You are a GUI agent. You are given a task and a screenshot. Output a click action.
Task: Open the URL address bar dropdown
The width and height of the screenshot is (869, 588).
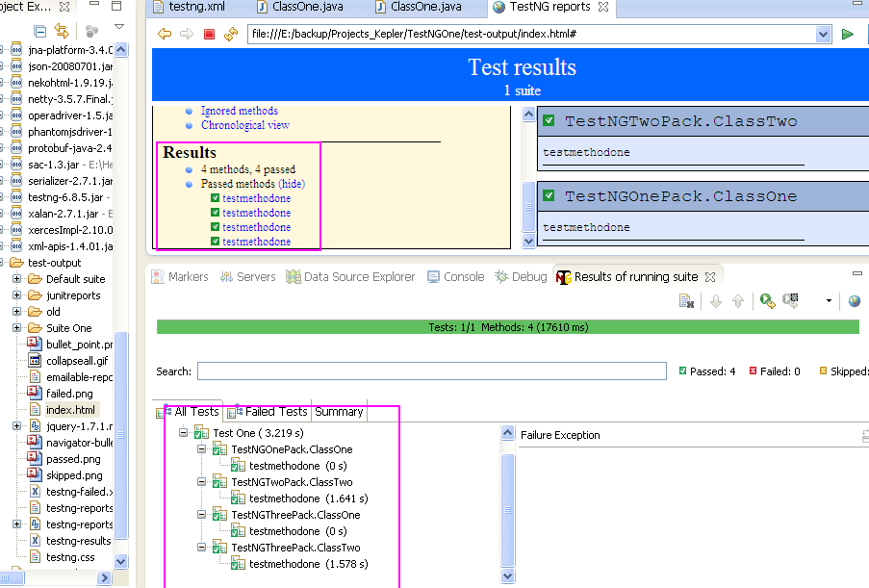pyautogui.click(x=823, y=34)
